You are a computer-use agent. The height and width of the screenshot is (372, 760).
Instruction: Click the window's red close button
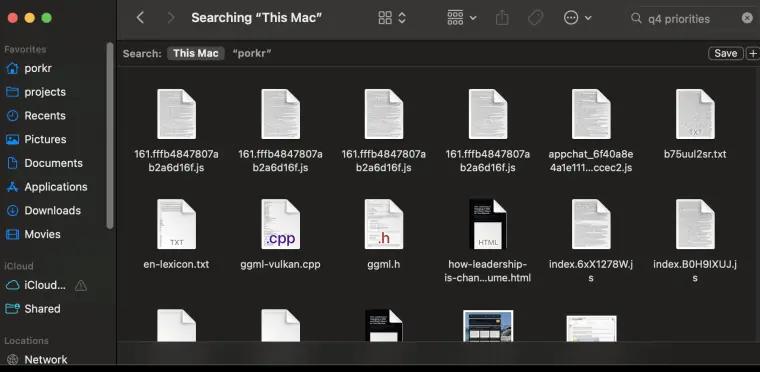pos(13,18)
